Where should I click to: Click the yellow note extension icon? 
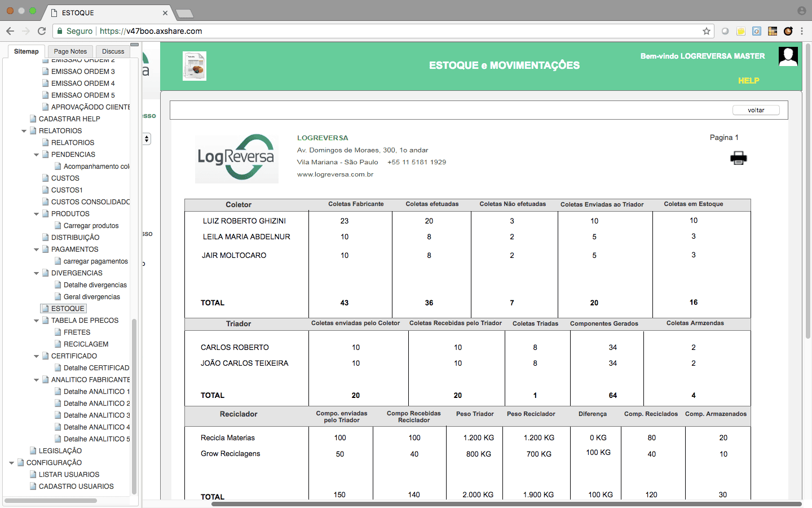pos(741,31)
